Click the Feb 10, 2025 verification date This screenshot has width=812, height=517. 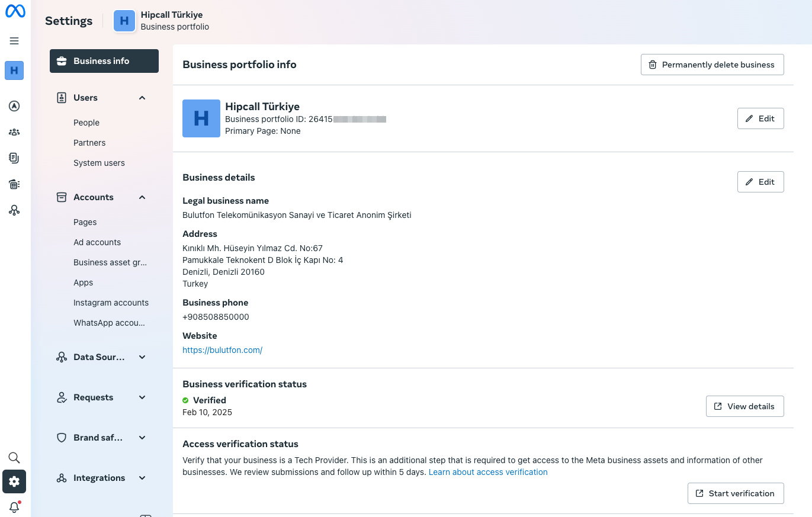(x=207, y=412)
